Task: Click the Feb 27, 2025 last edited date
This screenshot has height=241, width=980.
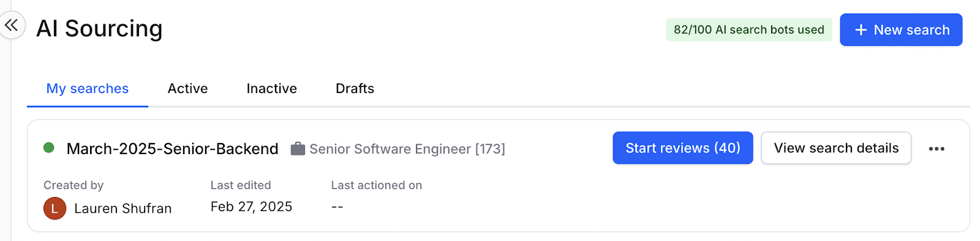Action: click(x=251, y=207)
